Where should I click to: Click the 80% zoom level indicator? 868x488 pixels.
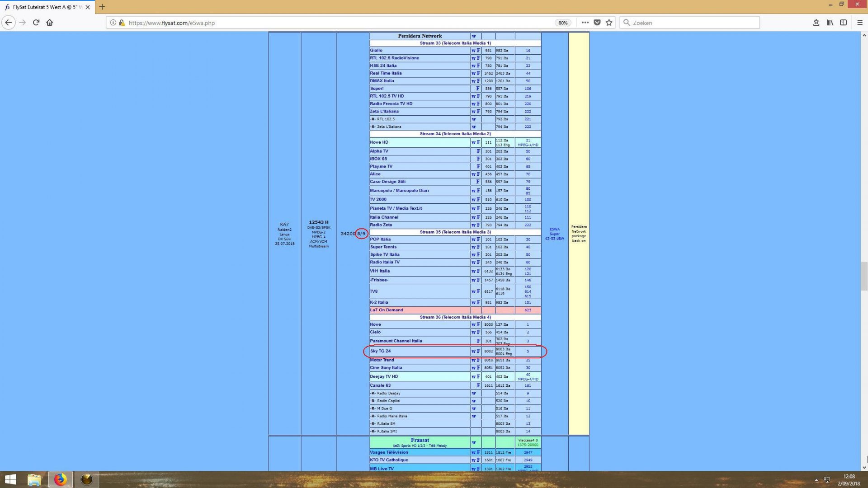pyautogui.click(x=563, y=23)
